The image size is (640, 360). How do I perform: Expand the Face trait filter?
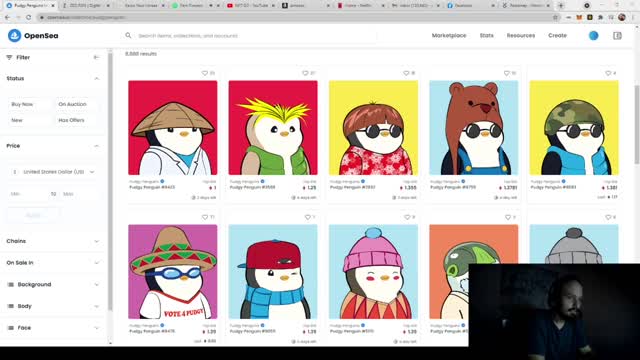[53, 328]
